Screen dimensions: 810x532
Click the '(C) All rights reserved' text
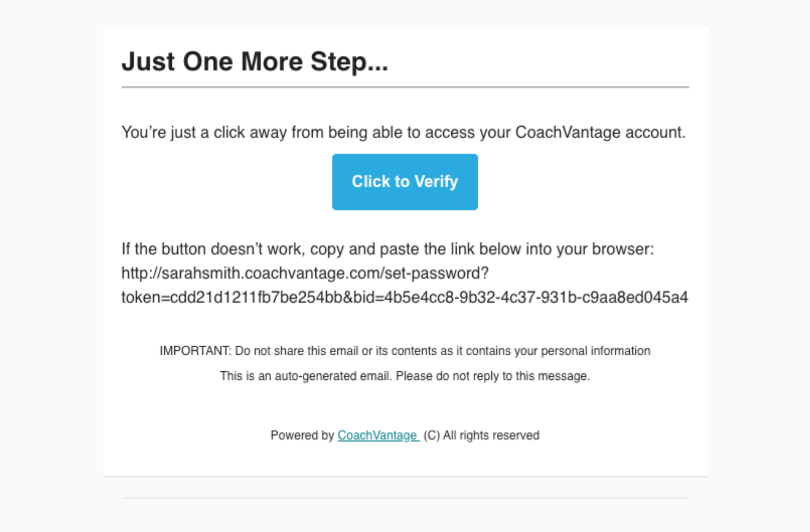(482, 435)
